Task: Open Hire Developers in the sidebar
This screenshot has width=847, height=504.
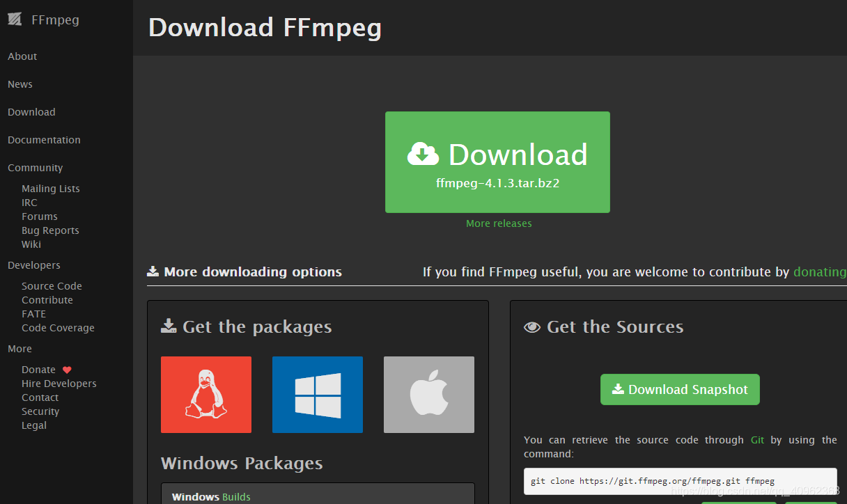Action: [59, 384]
